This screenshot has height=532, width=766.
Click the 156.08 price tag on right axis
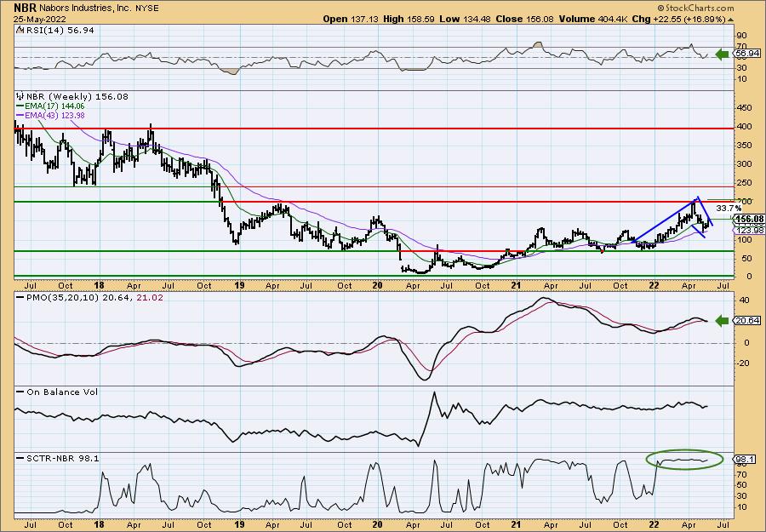point(749,220)
